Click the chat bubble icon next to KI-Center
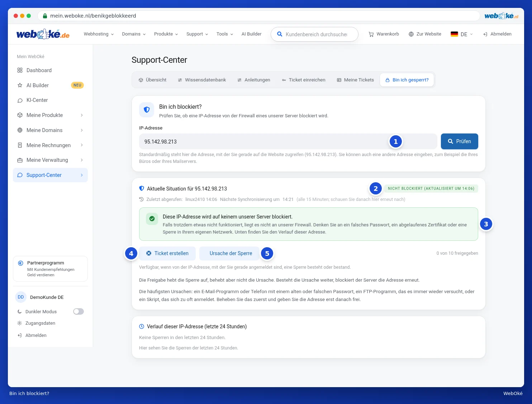532x404 pixels. (20, 100)
